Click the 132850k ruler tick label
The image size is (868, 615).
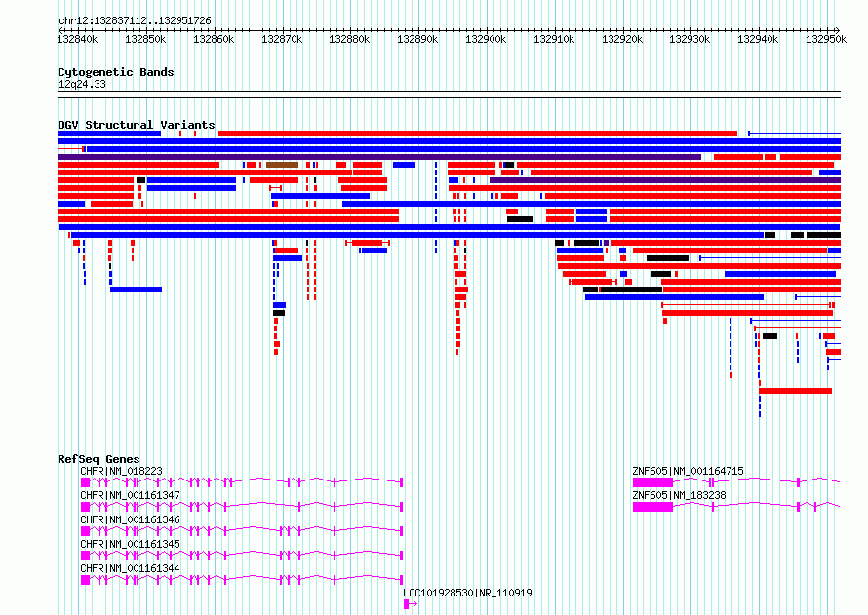(145, 39)
